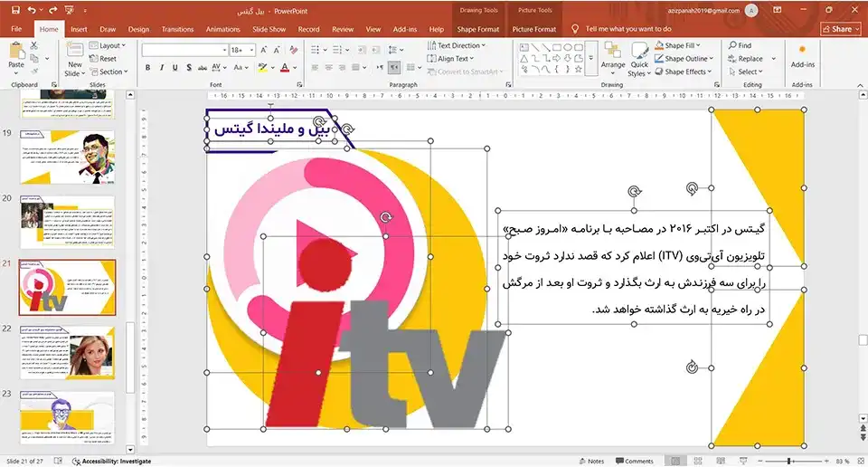Switch to Reading View
This screenshot has width=868, height=467.
coord(721,461)
